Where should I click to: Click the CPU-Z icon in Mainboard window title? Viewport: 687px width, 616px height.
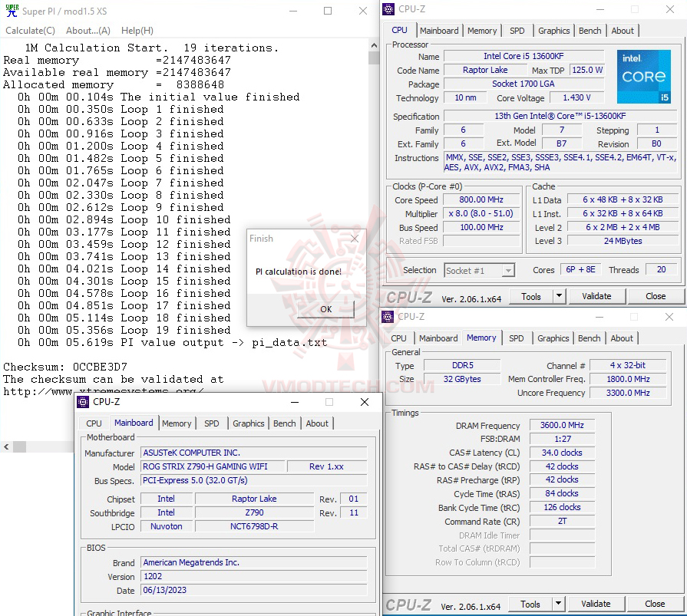click(83, 401)
